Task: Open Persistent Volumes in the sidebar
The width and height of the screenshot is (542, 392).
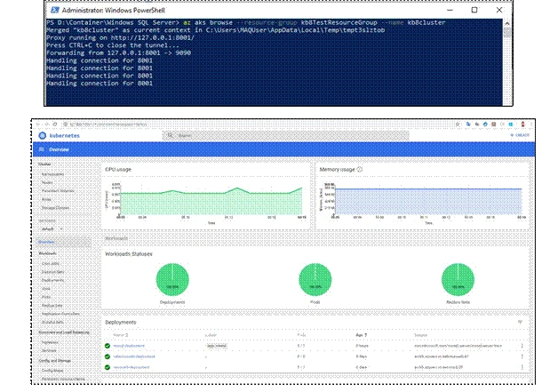Action: point(58,191)
